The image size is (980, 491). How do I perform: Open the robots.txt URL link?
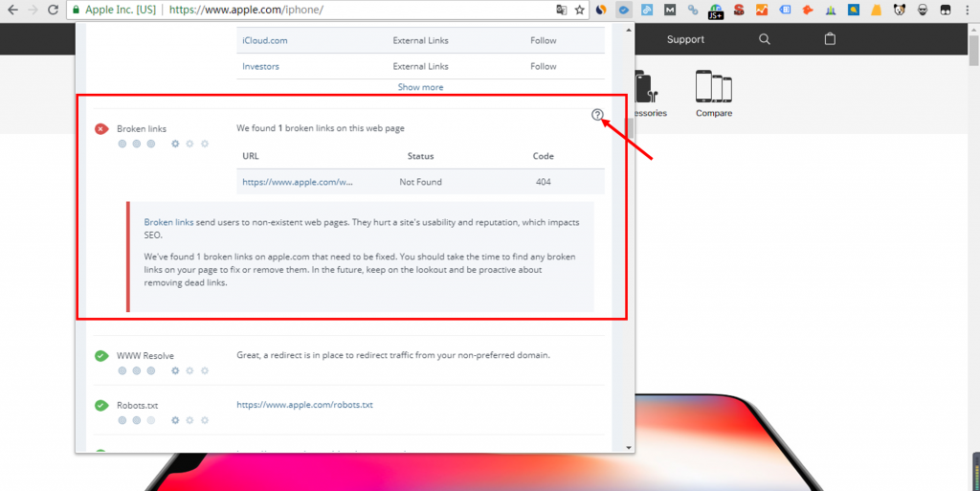coord(304,405)
